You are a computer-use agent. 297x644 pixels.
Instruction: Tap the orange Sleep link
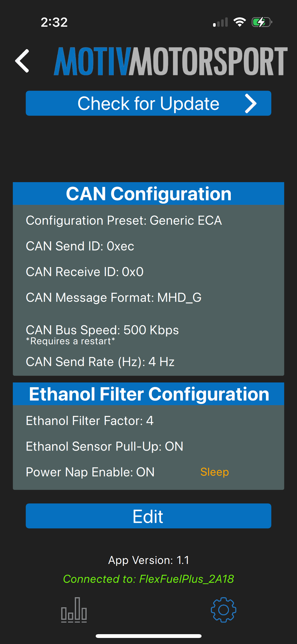tap(215, 472)
